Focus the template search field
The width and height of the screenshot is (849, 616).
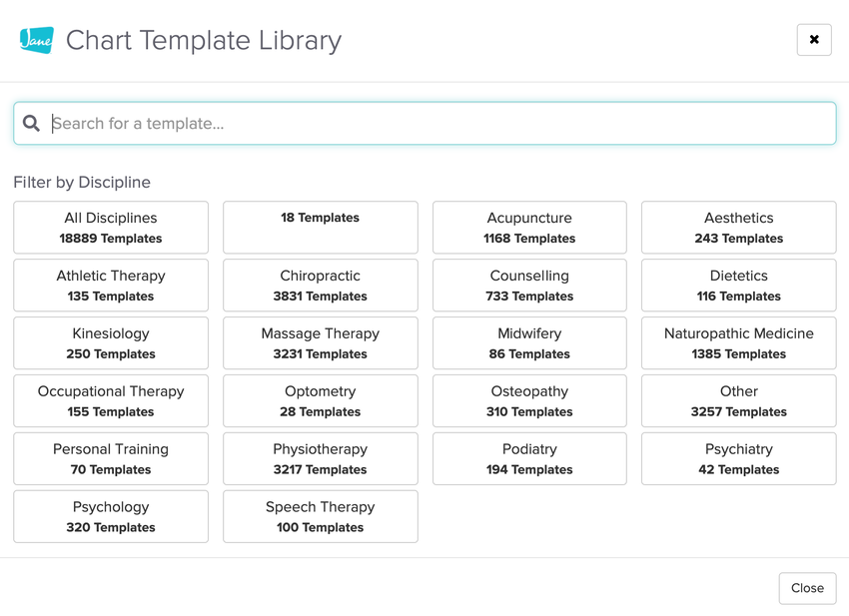[439, 124]
